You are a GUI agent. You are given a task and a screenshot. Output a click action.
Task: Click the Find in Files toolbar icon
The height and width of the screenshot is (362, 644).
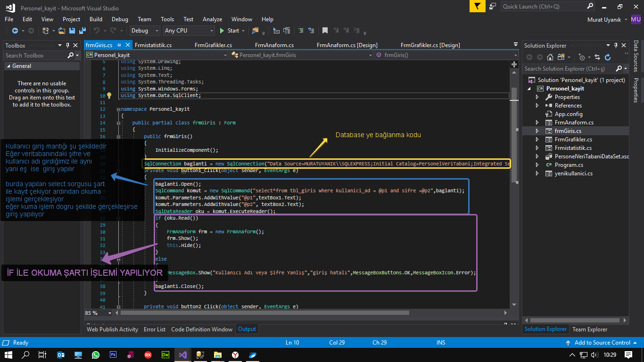click(255, 31)
